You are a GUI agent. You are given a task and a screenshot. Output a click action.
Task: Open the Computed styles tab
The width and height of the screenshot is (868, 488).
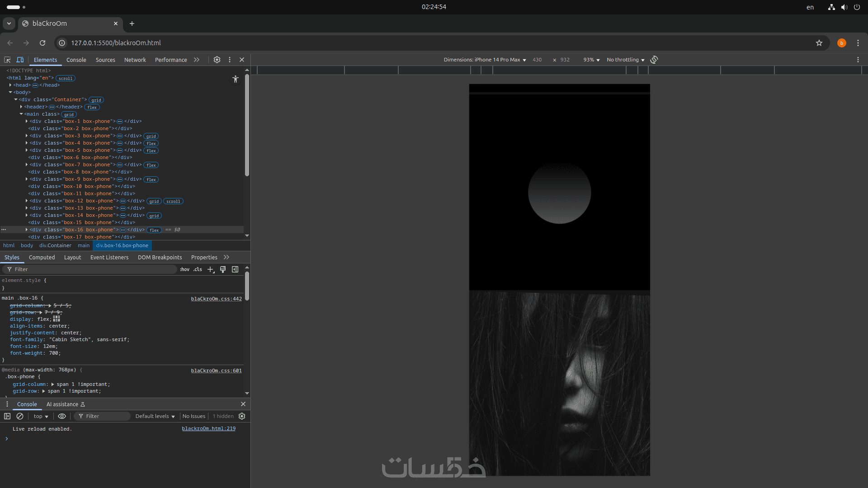[42, 258]
